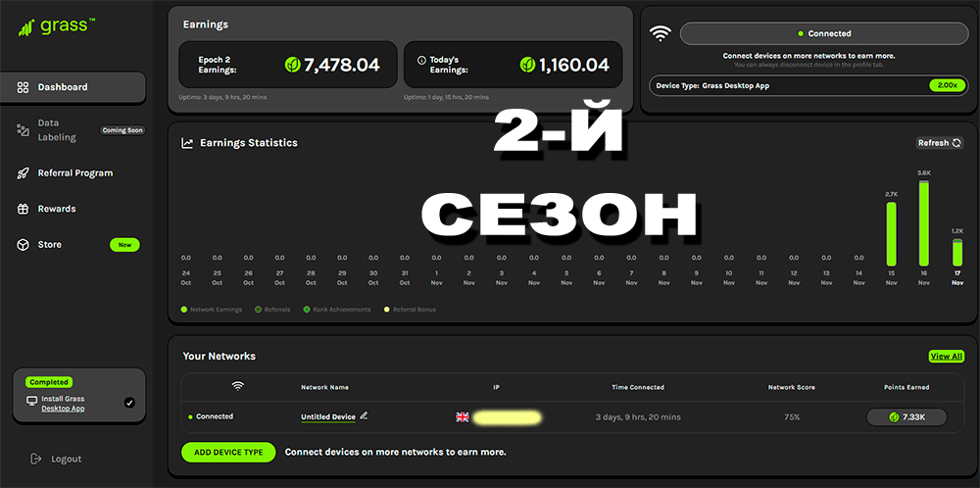The image size is (980, 488).
Task: Click Device Type Grass Desktop App field
Action: (x=809, y=85)
